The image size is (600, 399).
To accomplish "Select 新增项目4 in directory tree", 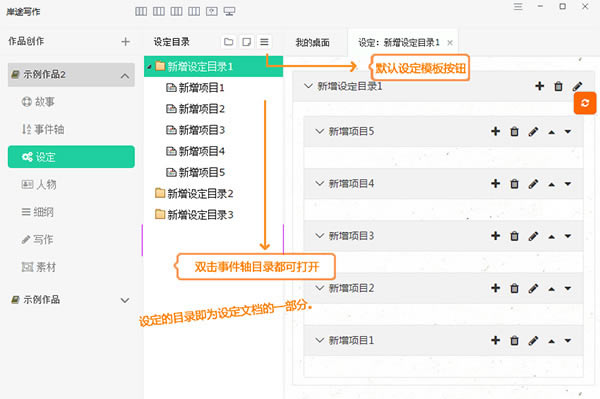I will pyautogui.click(x=195, y=151).
